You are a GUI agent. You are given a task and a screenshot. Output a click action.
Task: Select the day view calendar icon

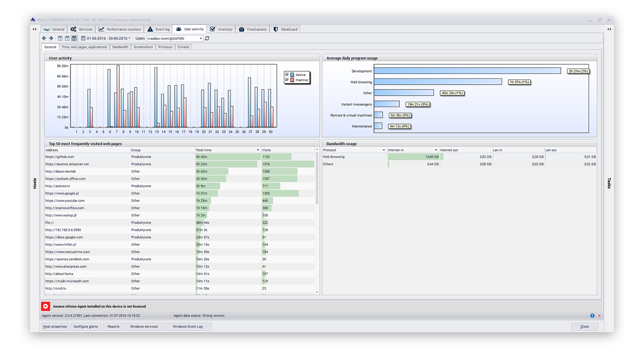pyautogui.click(x=60, y=38)
